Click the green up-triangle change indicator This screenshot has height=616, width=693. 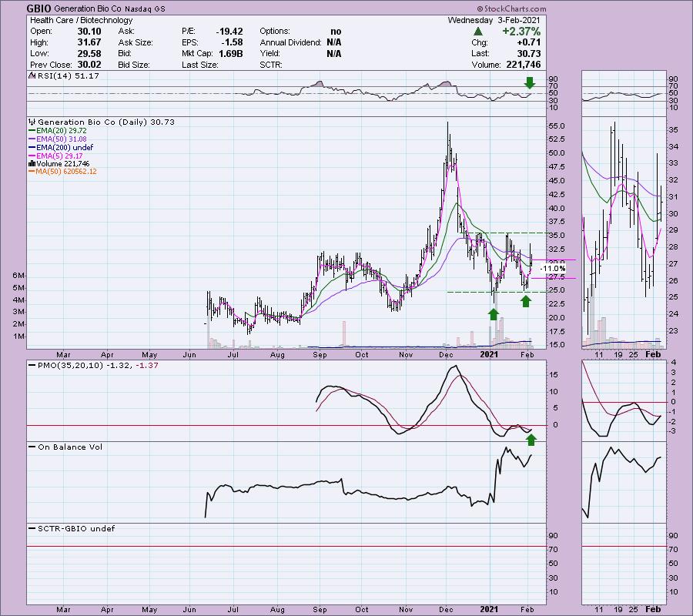pos(477,32)
